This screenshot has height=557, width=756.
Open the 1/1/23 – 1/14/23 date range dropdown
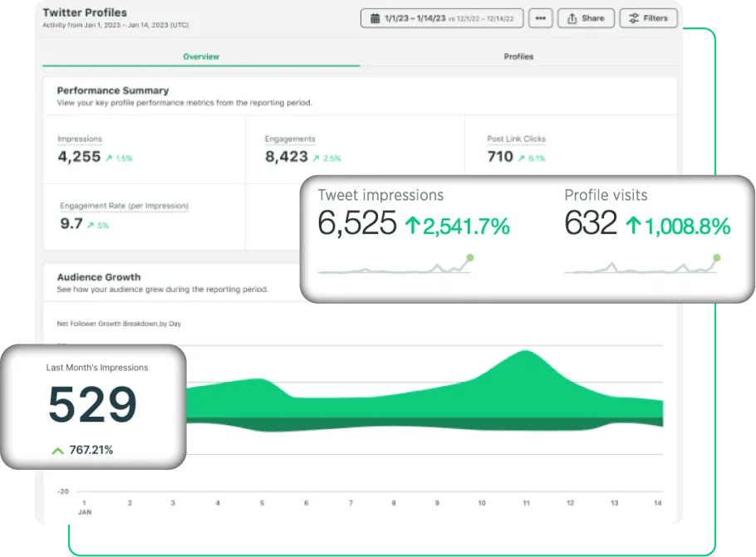(442, 18)
